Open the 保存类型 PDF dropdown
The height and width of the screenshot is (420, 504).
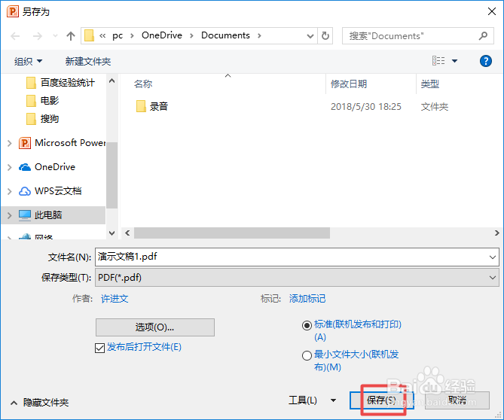pos(297,278)
